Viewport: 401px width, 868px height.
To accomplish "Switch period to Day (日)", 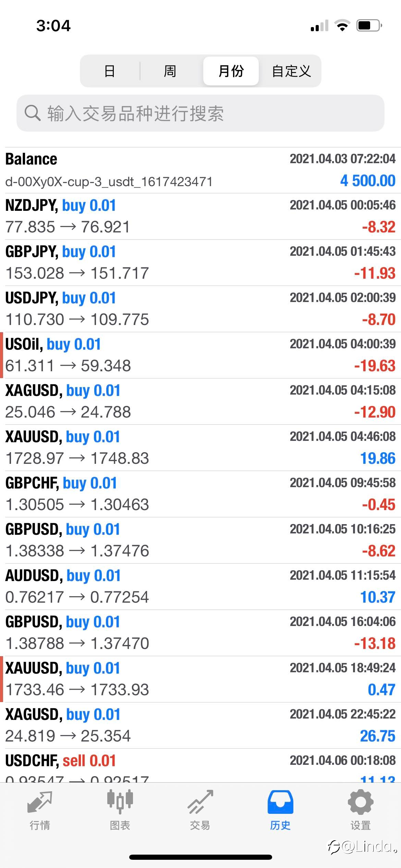I will 110,71.
